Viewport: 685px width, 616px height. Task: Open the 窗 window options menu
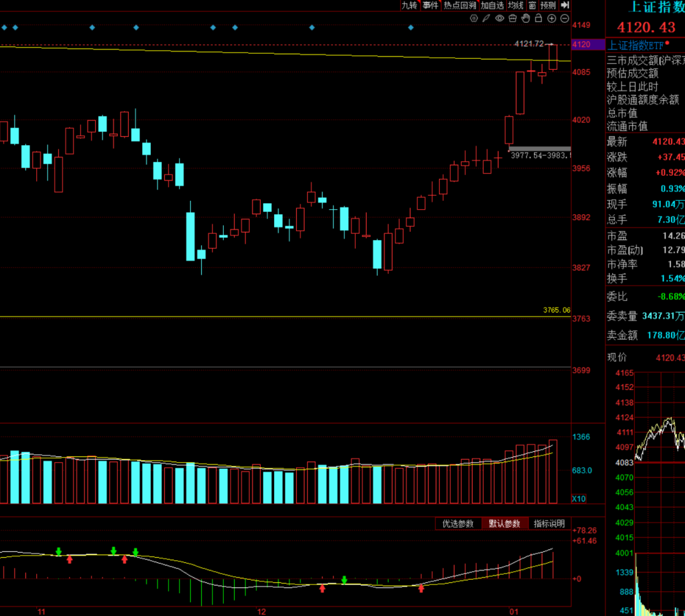pos(532,5)
